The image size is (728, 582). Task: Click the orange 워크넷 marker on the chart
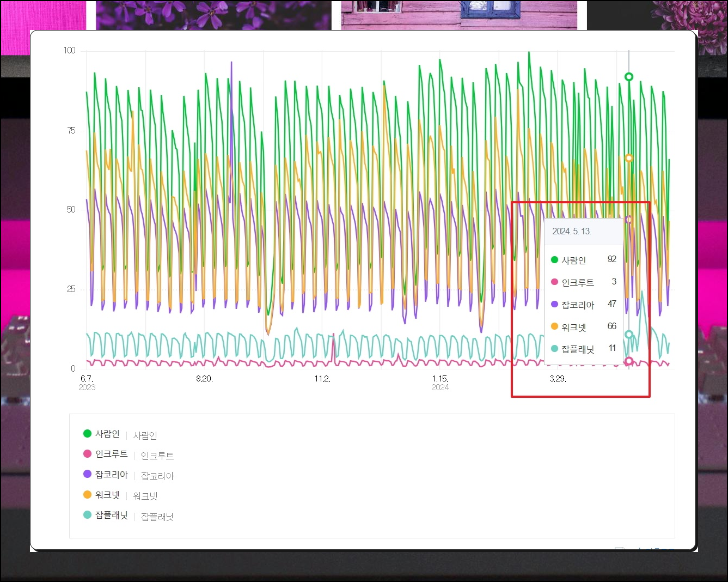(x=629, y=158)
